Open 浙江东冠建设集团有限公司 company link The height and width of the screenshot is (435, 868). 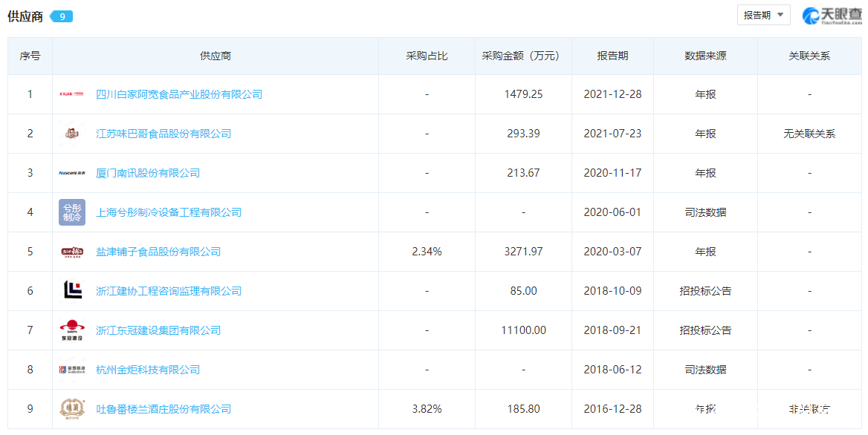[158, 330]
